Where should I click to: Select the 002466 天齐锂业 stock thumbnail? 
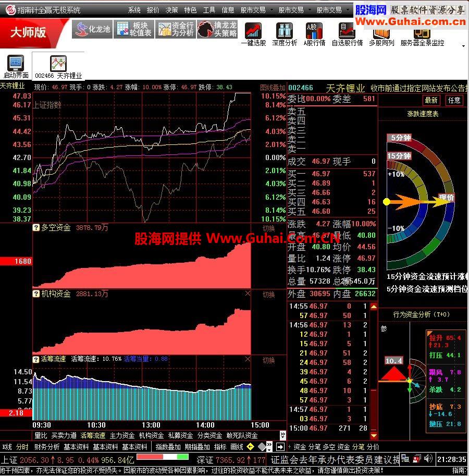point(57,66)
